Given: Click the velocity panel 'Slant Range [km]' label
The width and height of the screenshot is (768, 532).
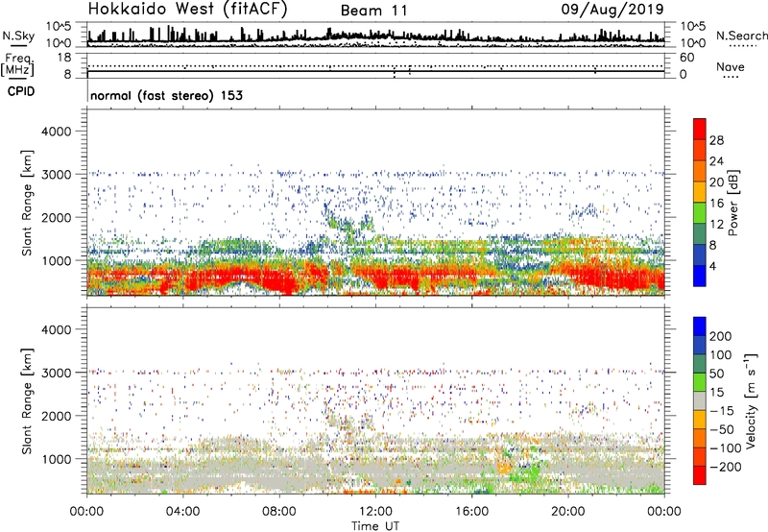Looking at the screenshot, I should pos(27,401).
